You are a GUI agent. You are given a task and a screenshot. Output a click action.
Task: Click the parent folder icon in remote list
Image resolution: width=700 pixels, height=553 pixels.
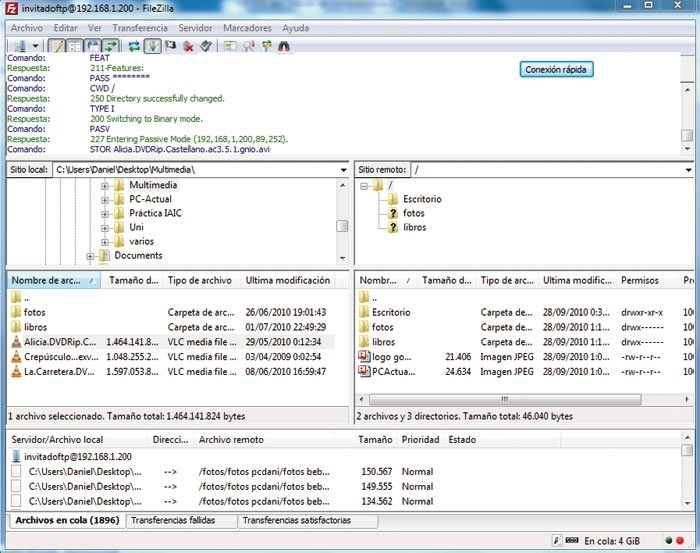[364, 297]
